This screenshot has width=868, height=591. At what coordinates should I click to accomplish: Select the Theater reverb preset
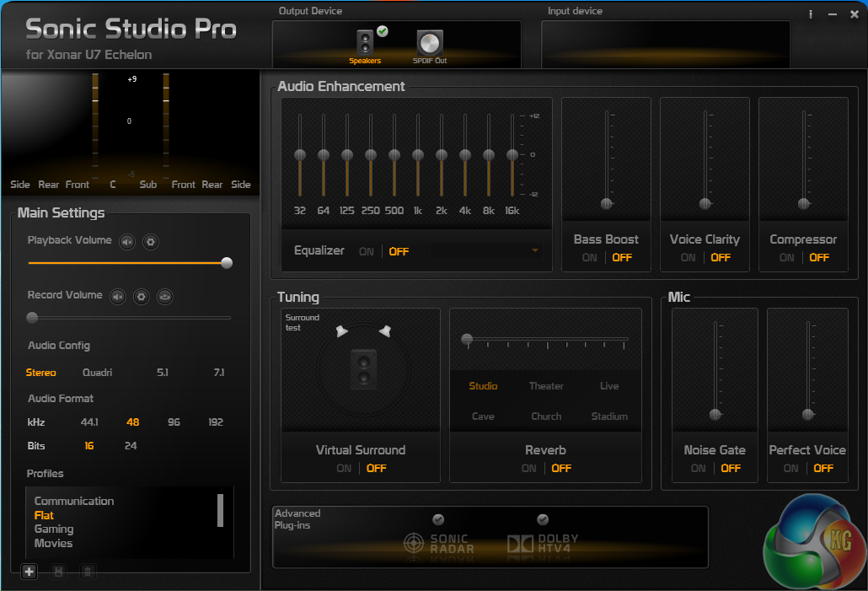[546, 386]
